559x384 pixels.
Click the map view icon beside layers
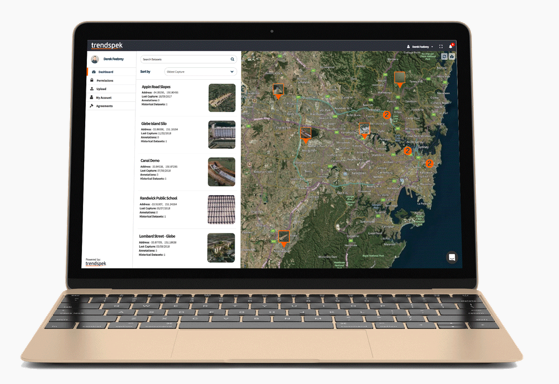click(x=444, y=56)
